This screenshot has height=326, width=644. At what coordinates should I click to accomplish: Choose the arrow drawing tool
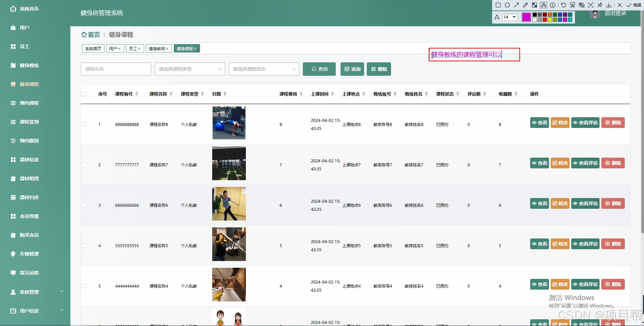point(516,5)
